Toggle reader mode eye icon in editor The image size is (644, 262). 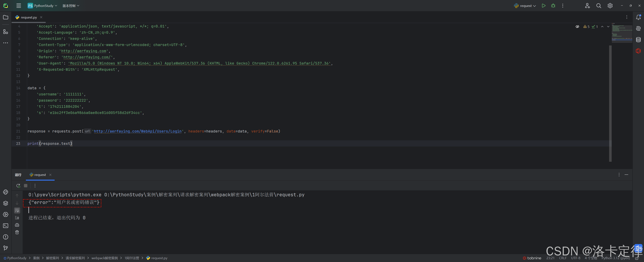click(x=577, y=27)
